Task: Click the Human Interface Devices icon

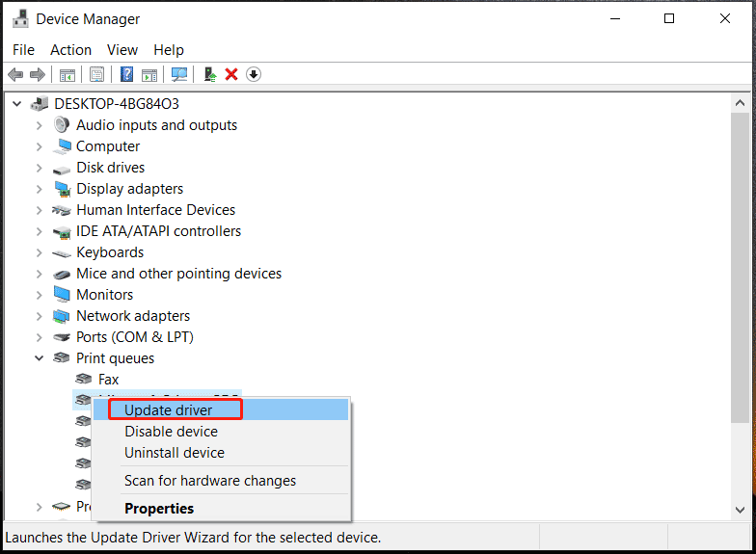Action: coord(62,210)
